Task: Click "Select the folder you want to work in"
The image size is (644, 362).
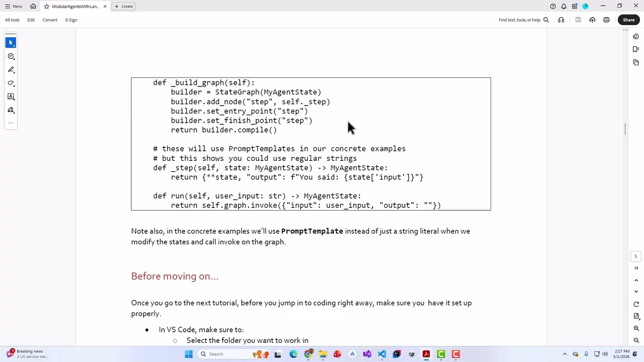Action: coord(247,340)
